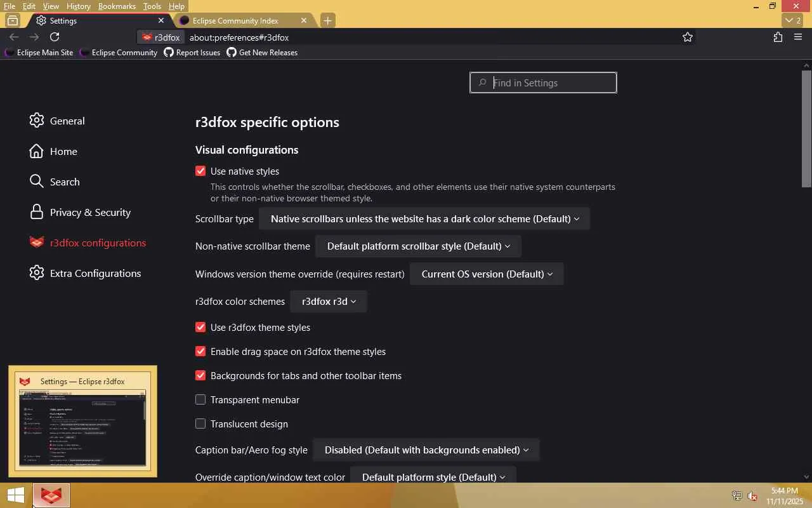Bookmark this page with the star icon
The width and height of the screenshot is (812, 508).
(688, 37)
